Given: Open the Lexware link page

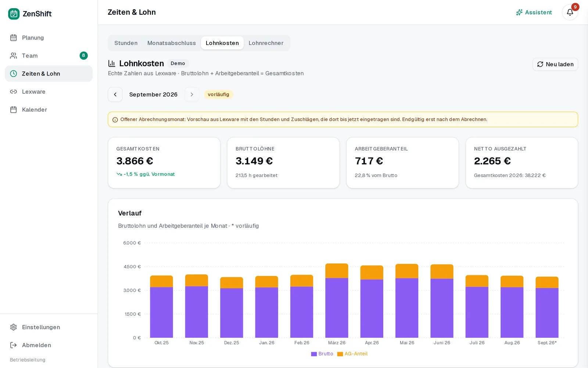Looking at the screenshot, I should click(x=49, y=92).
